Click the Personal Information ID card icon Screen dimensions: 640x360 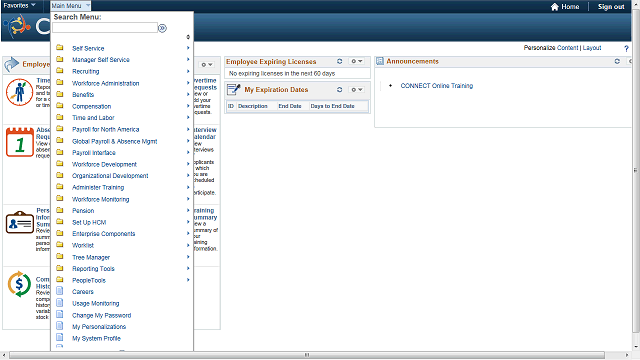pyautogui.click(x=20, y=222)
